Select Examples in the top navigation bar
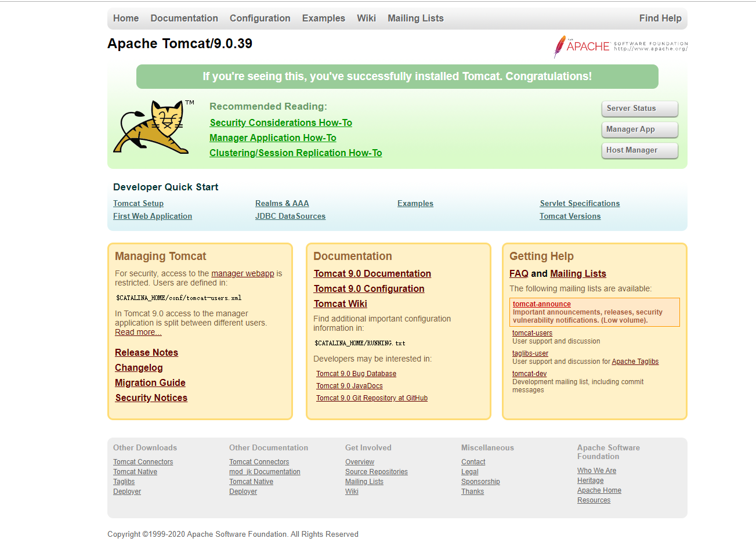Image resolution: width=756 pixels, height=549 pixels. [x=324, y=18]
